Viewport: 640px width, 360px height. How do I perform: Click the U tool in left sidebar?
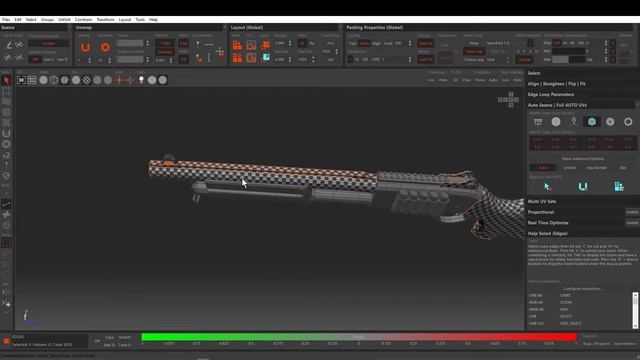6,133
